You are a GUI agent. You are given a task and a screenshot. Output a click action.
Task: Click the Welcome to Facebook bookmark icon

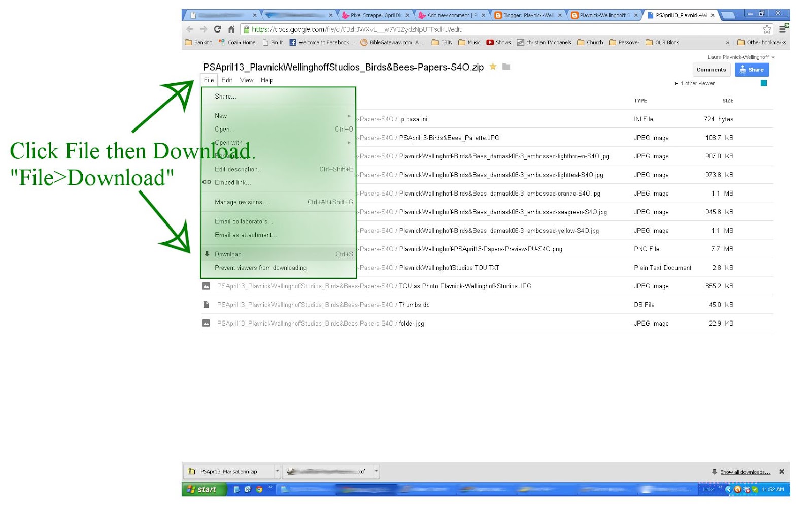(293, 42)
